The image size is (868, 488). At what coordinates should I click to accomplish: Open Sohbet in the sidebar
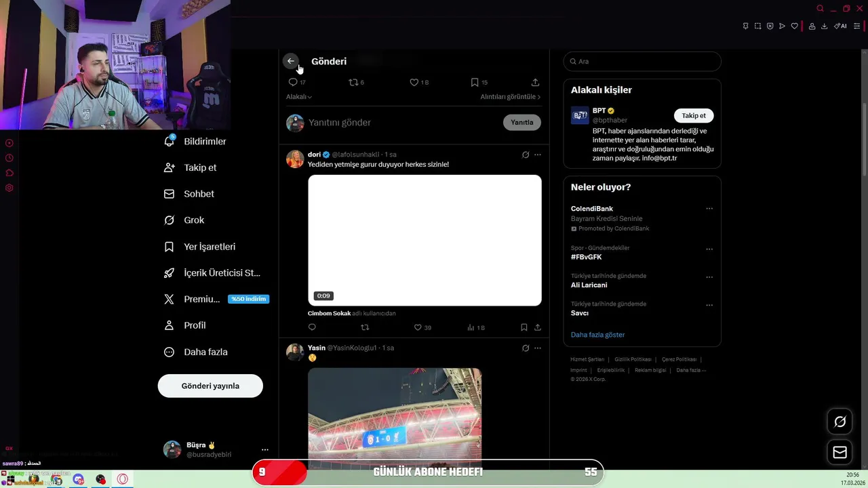[189, 194]
